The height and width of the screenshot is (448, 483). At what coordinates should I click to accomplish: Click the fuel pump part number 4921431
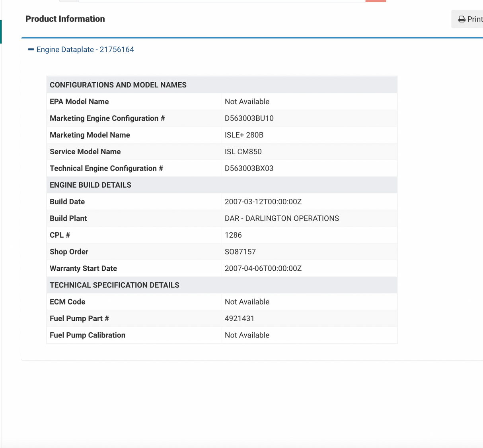(x=240, y=319)
